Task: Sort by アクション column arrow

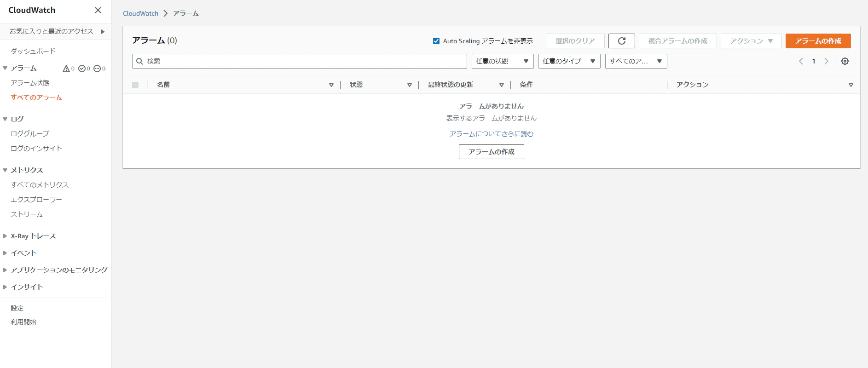Action: [851, 85]
